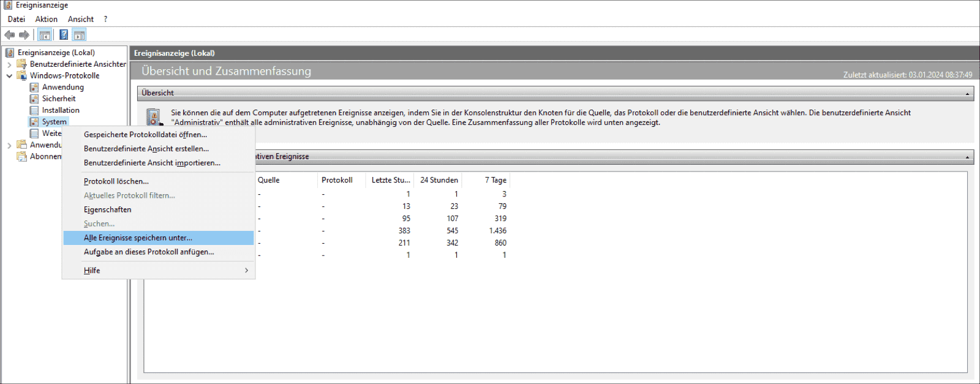Choose Benutzerdefinierte Ansicht erstellen

159,149
